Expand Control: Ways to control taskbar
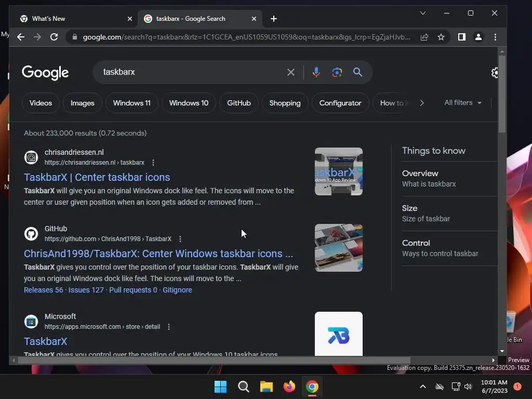Viewport: 532px width, 399px height. coord(449,248)
